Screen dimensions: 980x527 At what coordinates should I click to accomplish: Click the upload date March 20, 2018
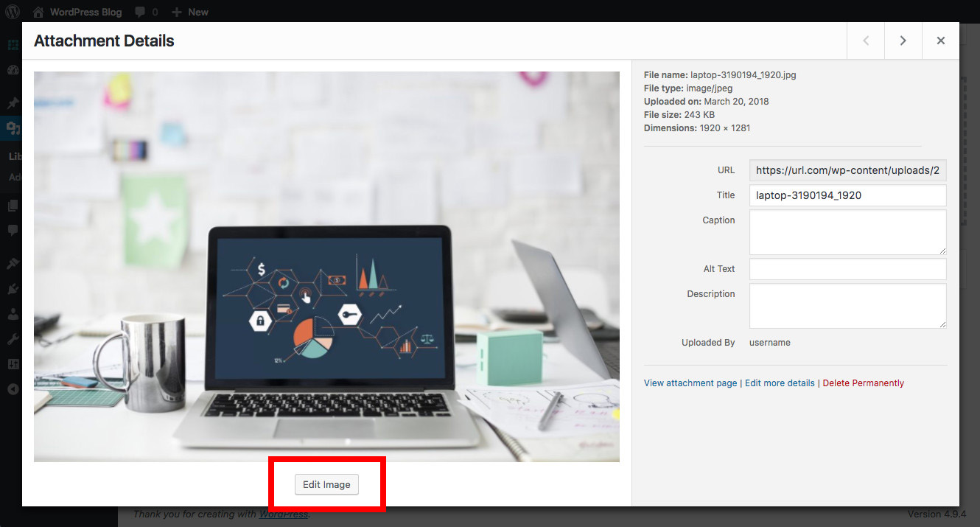click(736, 102)
